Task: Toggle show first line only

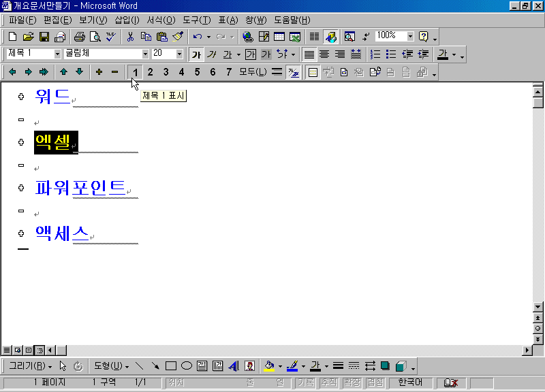Action: tap(277, 72)
